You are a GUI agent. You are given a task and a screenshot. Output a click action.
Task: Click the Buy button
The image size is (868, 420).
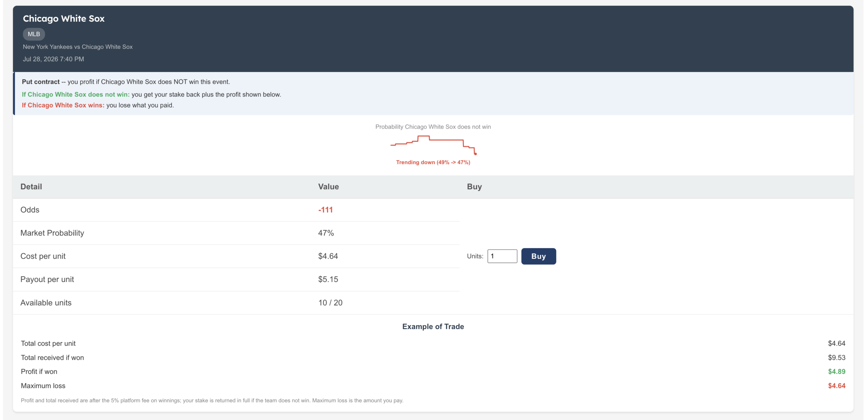click(x=538, y=256)
